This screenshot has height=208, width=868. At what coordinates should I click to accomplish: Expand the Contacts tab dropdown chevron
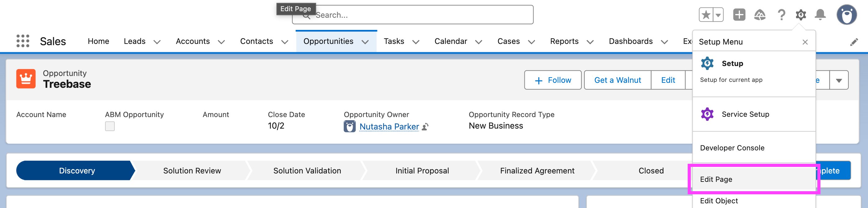tap(285, 42)
